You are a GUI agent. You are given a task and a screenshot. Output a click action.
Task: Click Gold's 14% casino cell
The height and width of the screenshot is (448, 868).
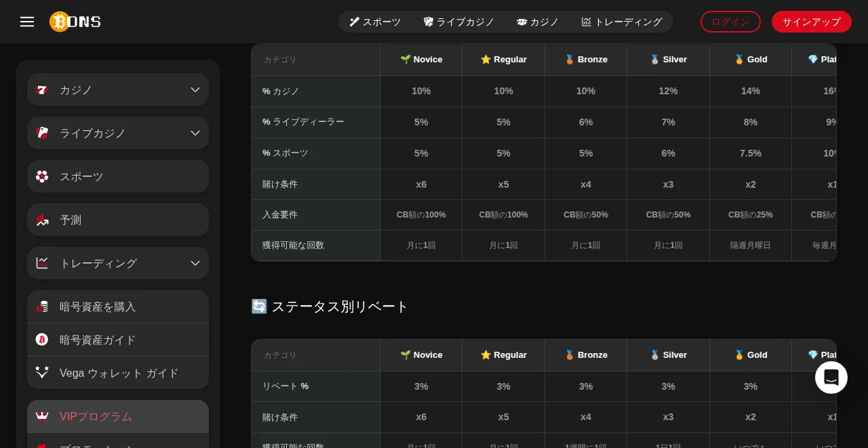751,91
